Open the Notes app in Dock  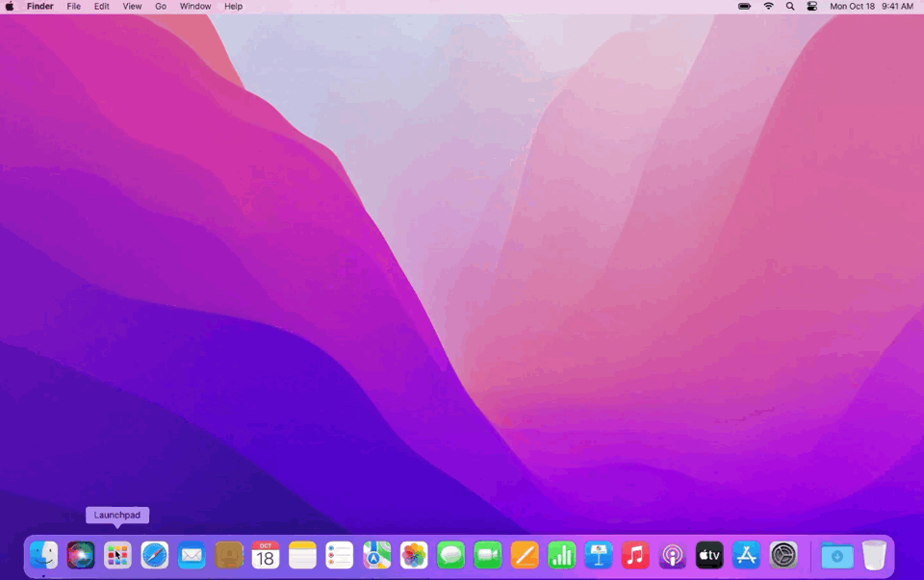(302, 555)
